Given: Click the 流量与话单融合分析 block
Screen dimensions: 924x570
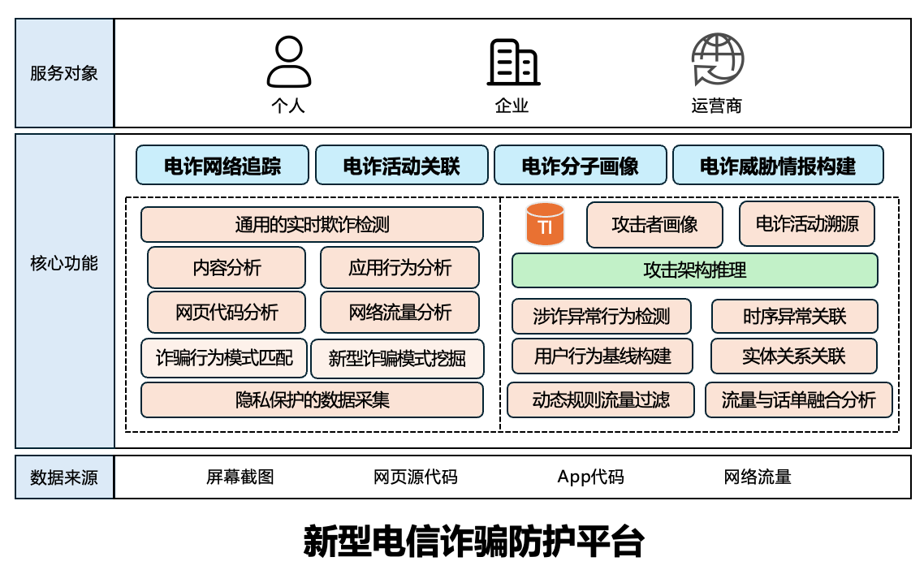Looking at the screenshot, I should 798,400.
